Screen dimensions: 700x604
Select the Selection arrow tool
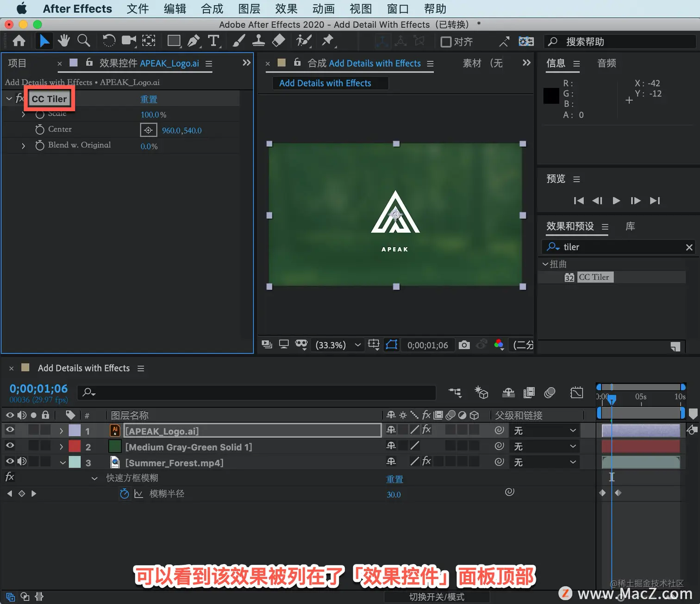[x=44, y=41]
